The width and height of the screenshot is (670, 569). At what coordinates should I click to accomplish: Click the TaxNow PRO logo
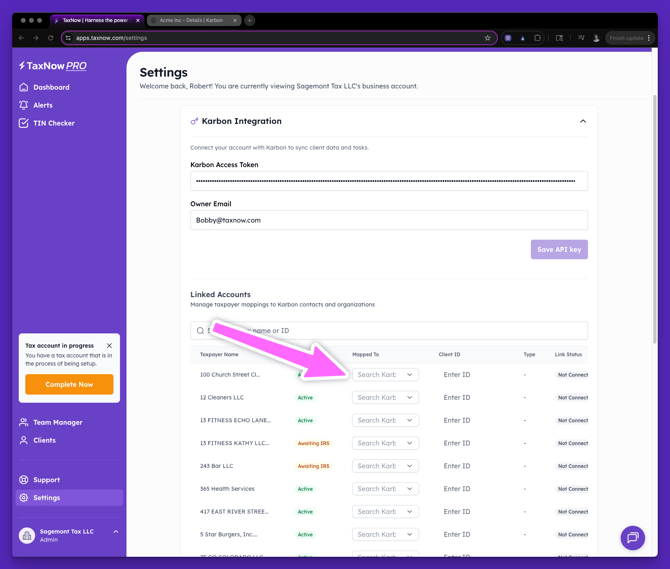click(x=53, y=66)
